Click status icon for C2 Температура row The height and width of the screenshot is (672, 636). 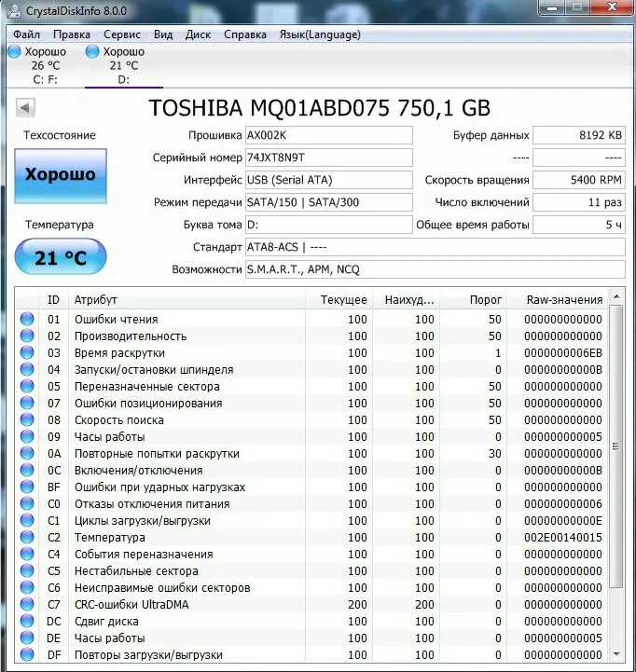point(27,537)
